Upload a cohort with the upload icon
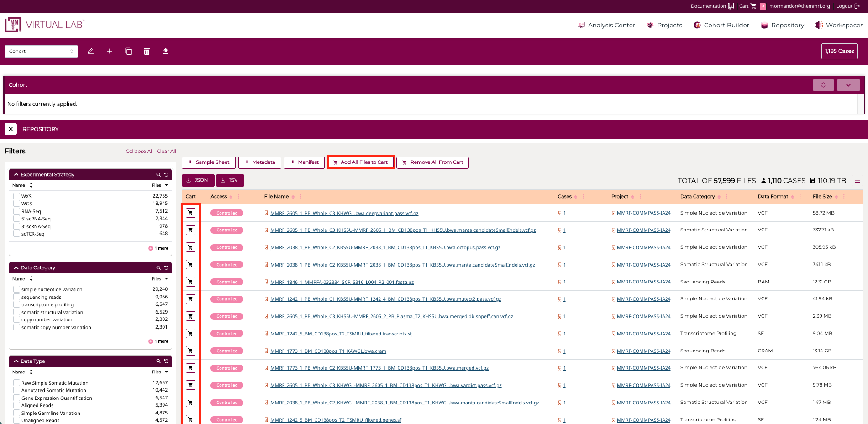 [x=165, y=51]
